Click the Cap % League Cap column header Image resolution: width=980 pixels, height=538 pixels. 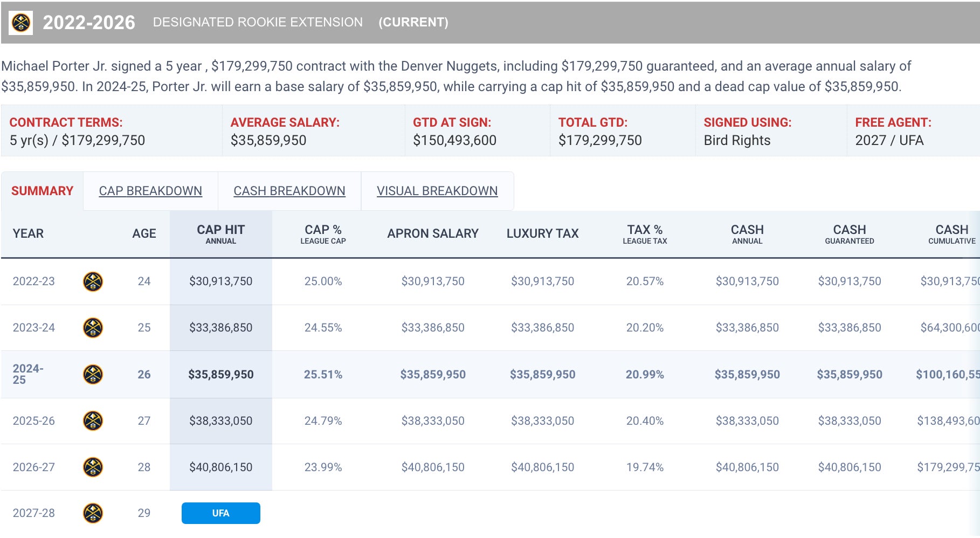pos(323,234)
